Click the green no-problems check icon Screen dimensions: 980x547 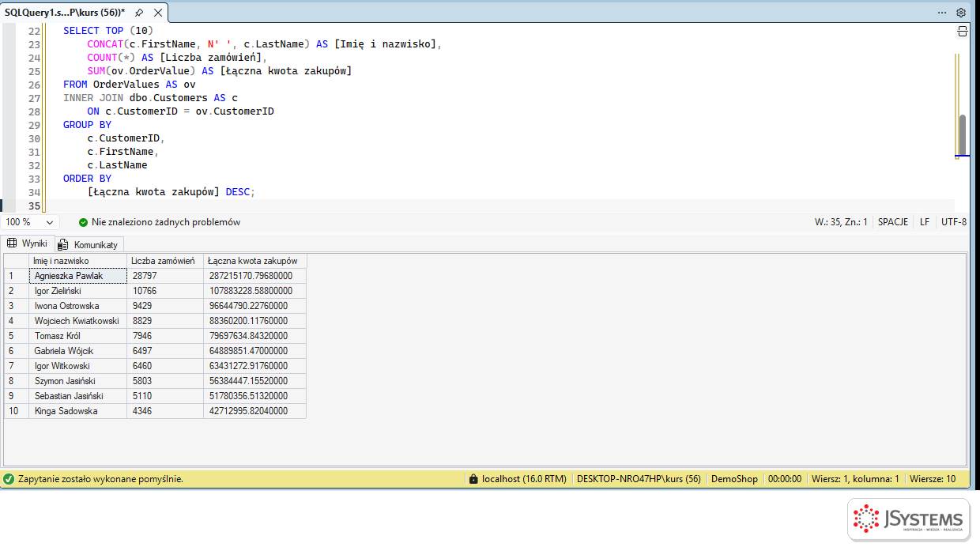[83, 222]
